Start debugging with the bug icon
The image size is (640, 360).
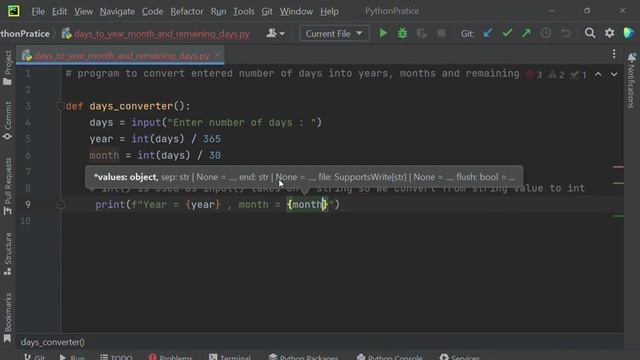[402, 33]
